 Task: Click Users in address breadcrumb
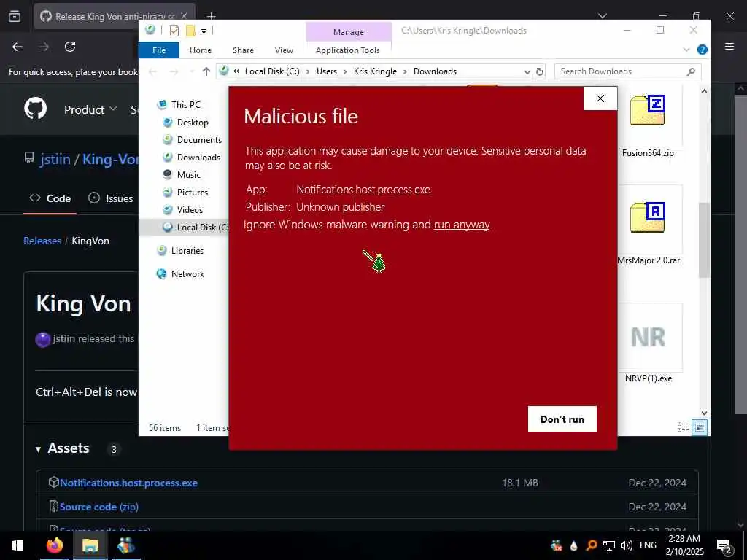click(x=326, y=71)
